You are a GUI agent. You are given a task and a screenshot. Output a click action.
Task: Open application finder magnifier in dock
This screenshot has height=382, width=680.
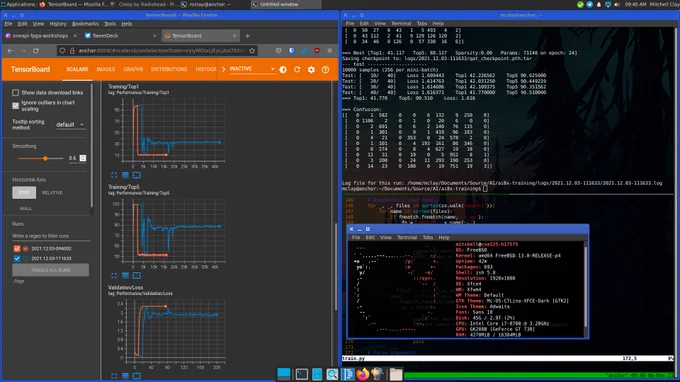tap(332, 374)
